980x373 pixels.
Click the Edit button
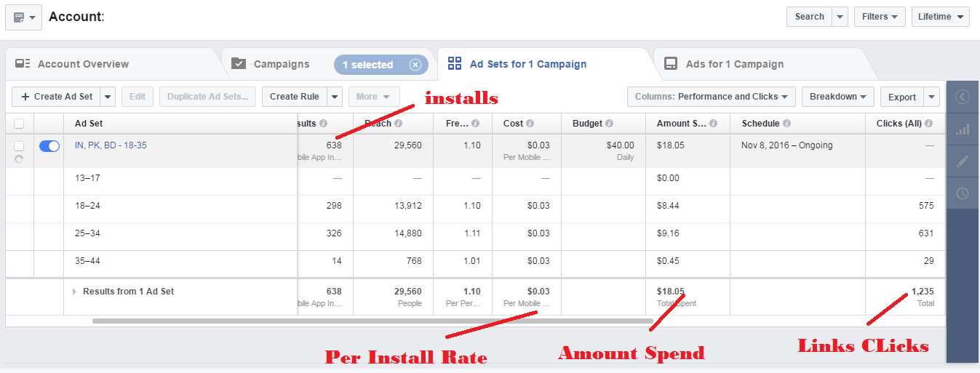(x=138, y=97)
